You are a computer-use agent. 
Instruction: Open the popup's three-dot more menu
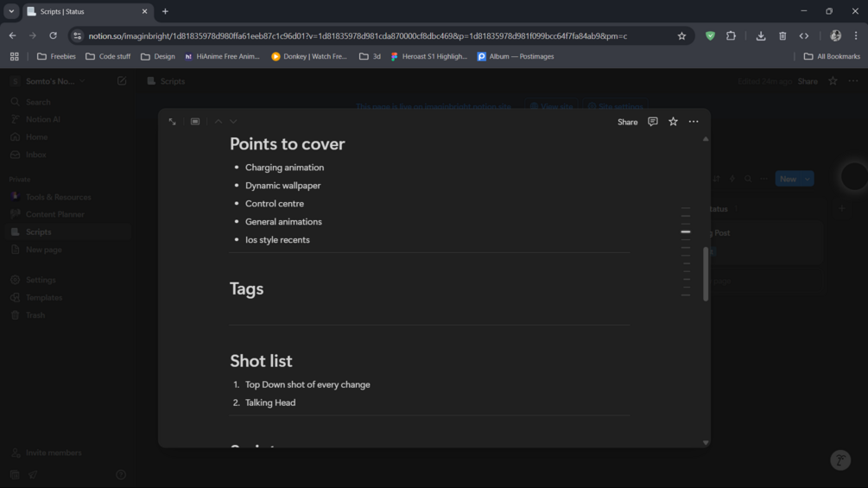pyautogui.click(x=694, y=122)
